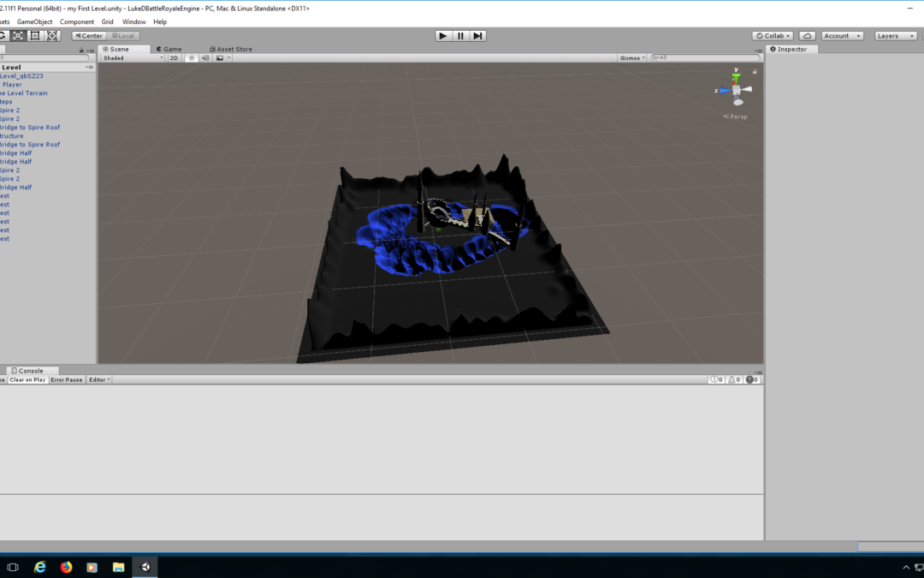Open GameObject menu
Screen dimensions: 924x578
[x=35, y=21]
